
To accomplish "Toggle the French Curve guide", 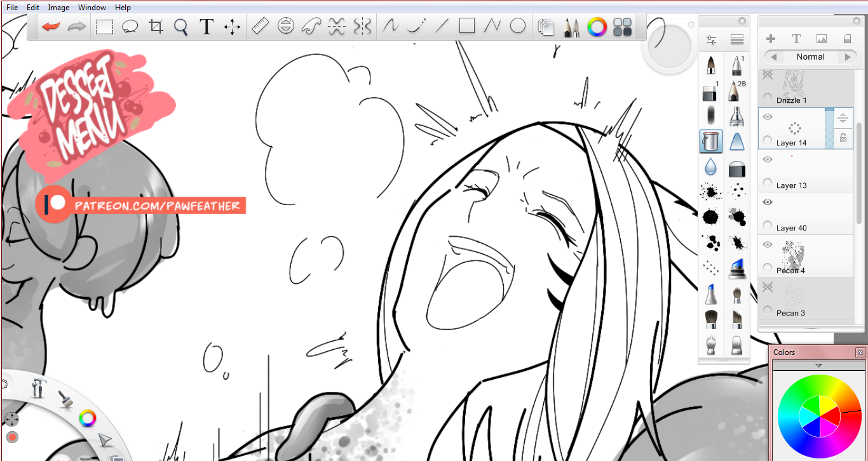I will point(311,27).
